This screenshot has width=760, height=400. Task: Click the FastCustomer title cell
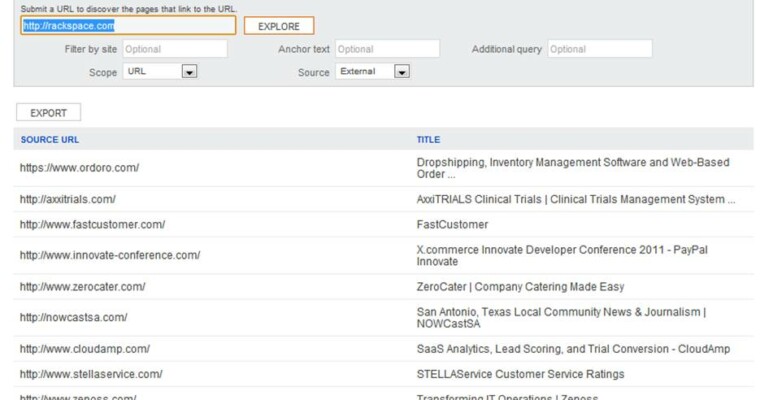coord(452,224)
